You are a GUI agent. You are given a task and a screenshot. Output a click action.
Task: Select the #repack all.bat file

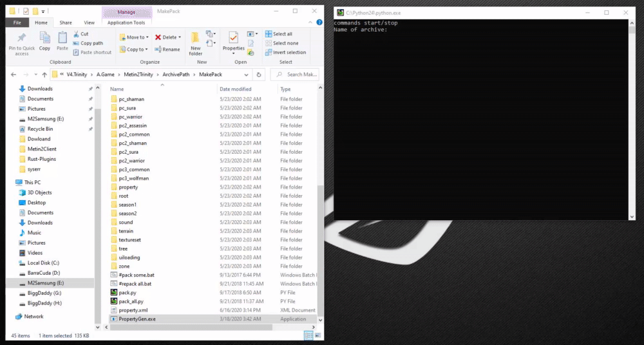click(x=135, y=284)
